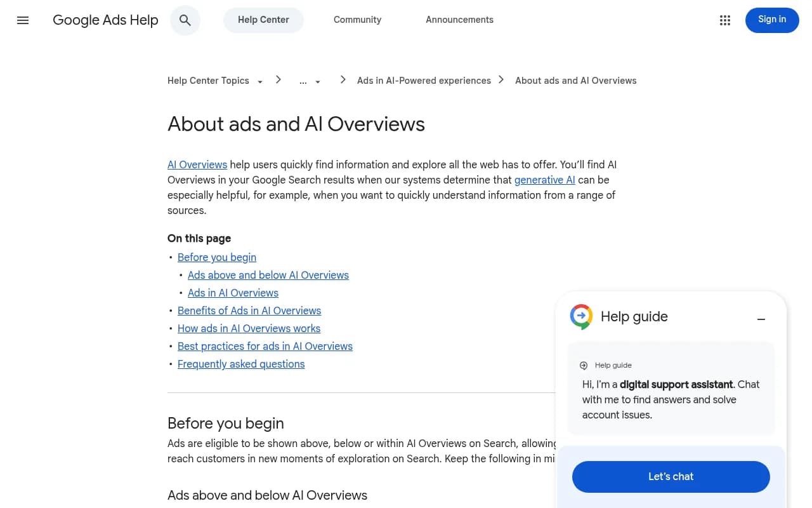Viewport: 812px width, 508px height.
Task: Open Best practices for ads in AI Overviews
Action: [265, 346]
